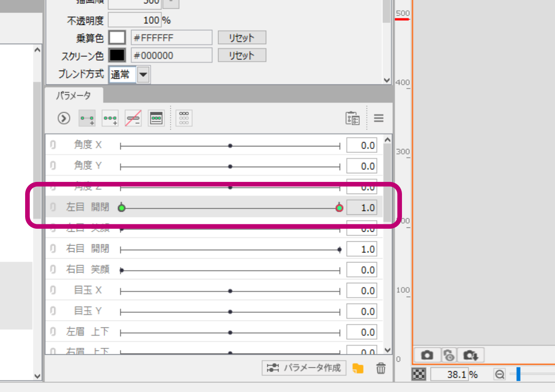Click the parameter list scroll up arrow
The height and width of the screenshot is (392, 555).
click(x=387, y=140)
